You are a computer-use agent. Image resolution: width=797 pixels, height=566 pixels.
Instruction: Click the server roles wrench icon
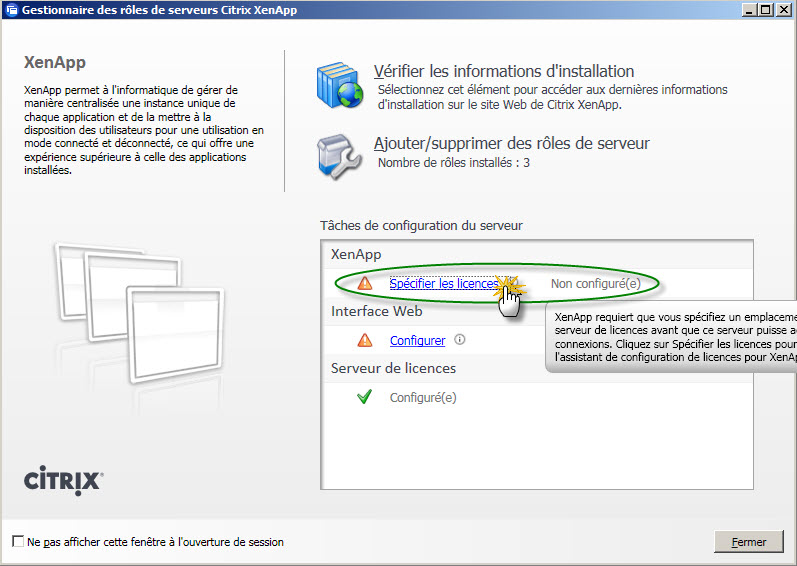pos(339,157)
